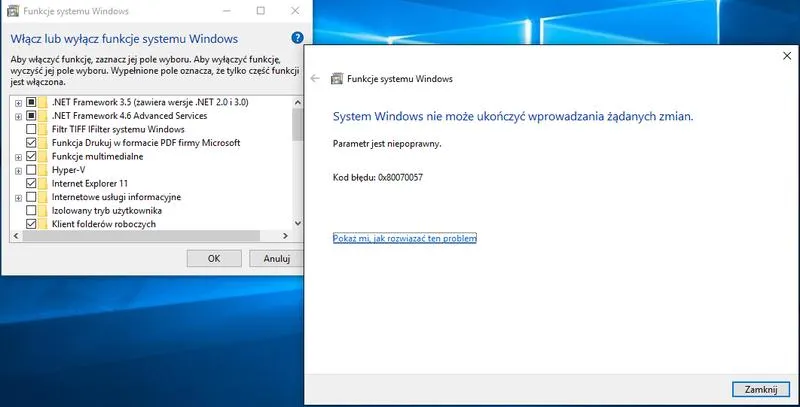800x407 pixels.
Task: Close the error dialog with the X
Action: [x=787, y=56]
